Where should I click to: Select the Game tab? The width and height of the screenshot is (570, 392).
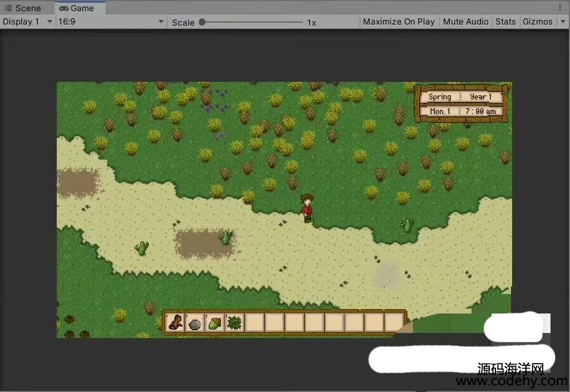pyautogui.click(x=80, y=8)
